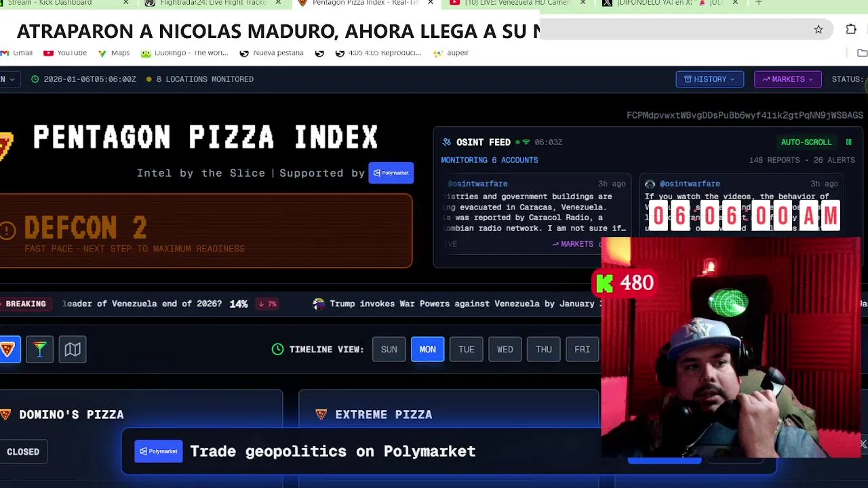Screen dimensions: 868x488
Task: Select the FRI timeline day
Action: (x=582, y=349)
